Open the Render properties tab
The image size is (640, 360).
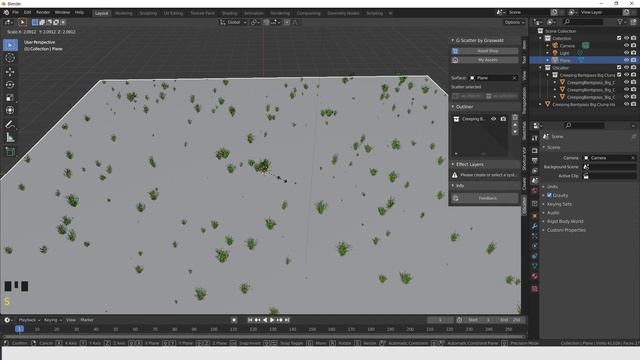[x=535, y=151]
